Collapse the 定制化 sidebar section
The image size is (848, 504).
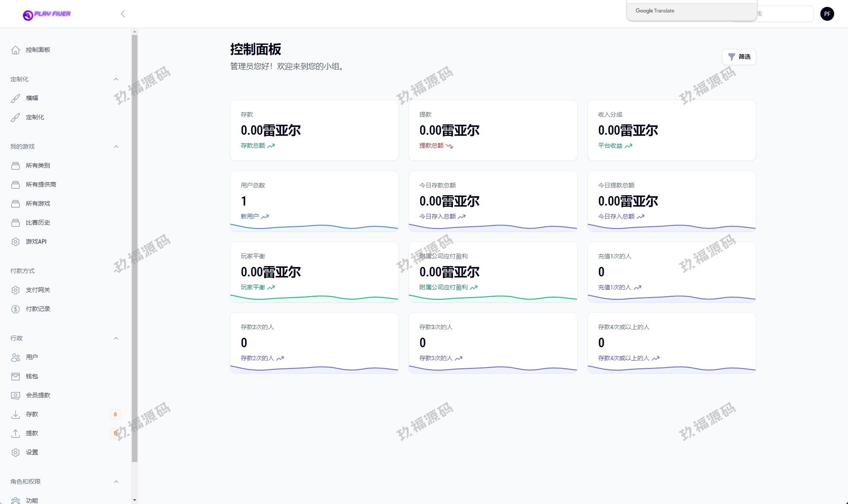point(116,79)
